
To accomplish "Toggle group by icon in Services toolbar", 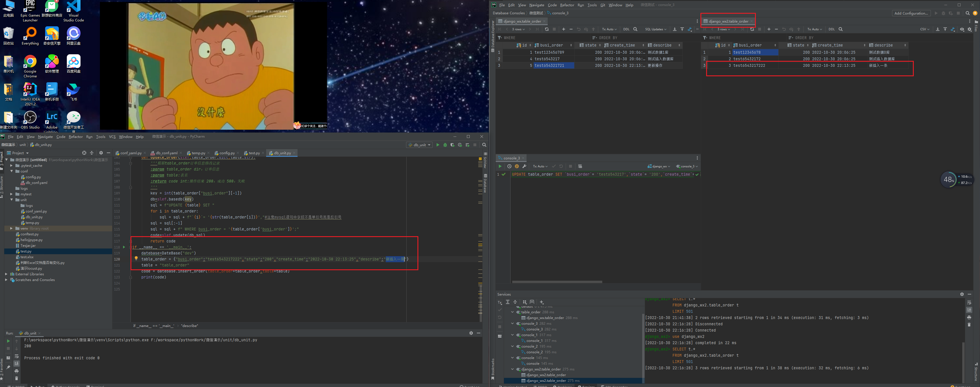I will (x=525, y=302).
